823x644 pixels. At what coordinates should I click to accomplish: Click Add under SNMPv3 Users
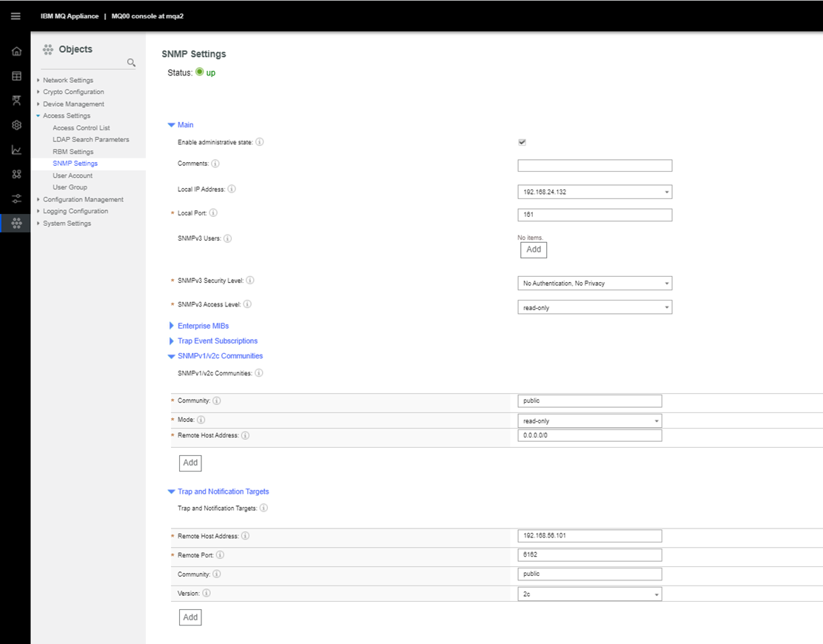point(534,250)
